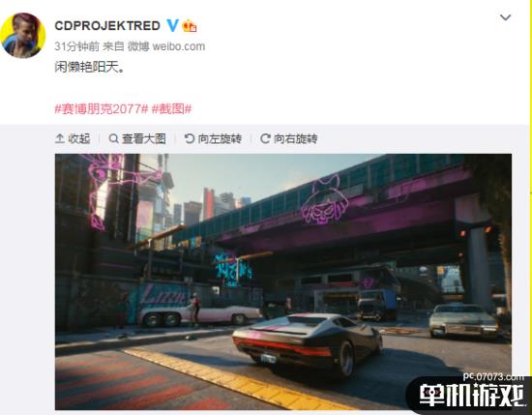Open the #截图# hashtag topic
The height and width of the screenshot is (415, 532).
pos(171,109)
